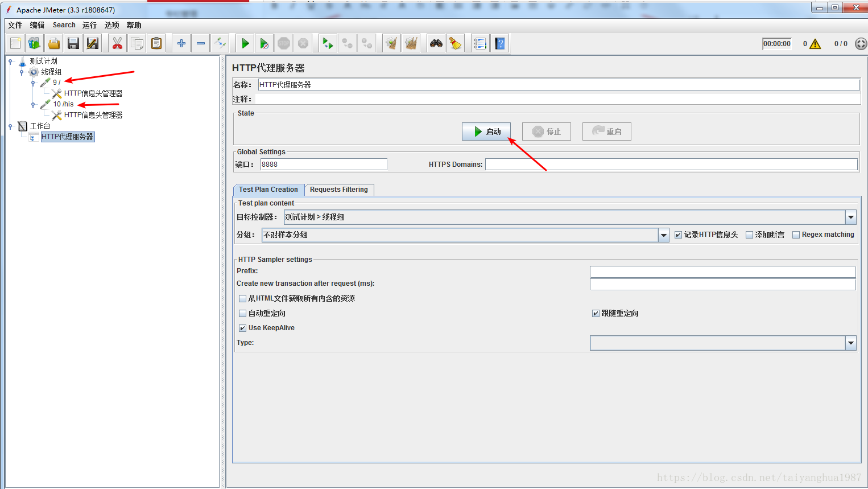The width and height of the screenshot is (868, 489).
Task: Click the 停止 stop button
Action: [547, 132]
